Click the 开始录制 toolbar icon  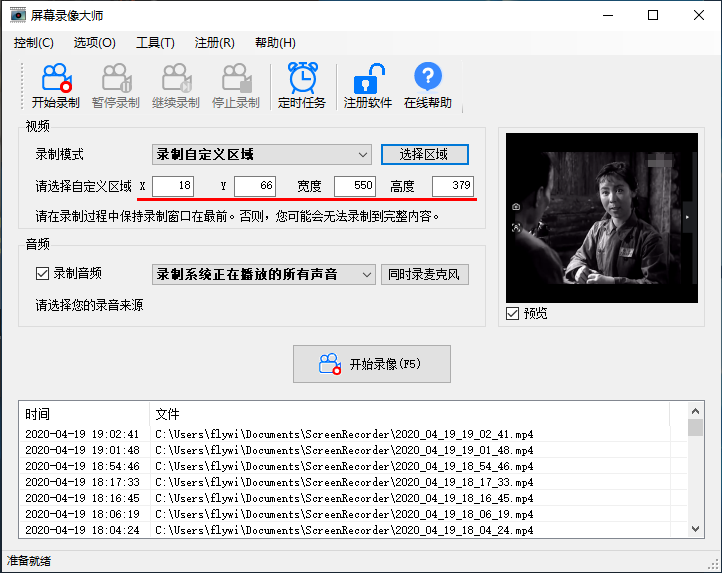[x=55, y=78]
